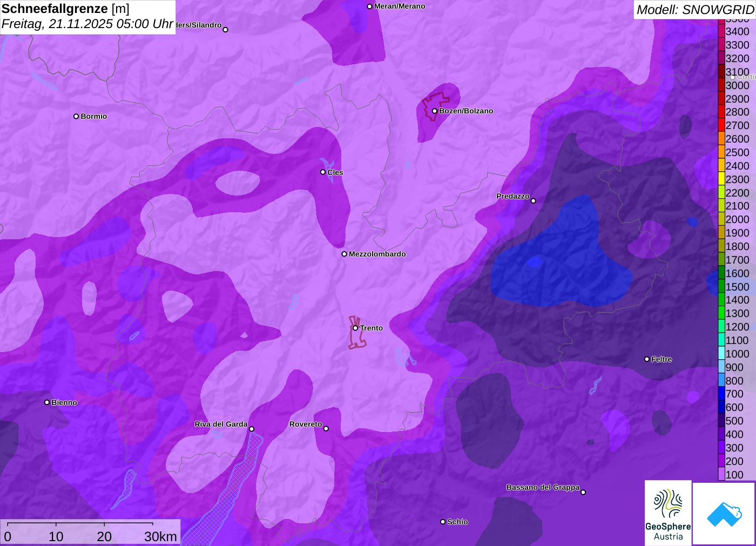Click the date 'Freitag, 21.11.2025 05:00 Uhr'
Image resolution: width=756 pixels, height=546 pixels.
(x=87, y=24)
